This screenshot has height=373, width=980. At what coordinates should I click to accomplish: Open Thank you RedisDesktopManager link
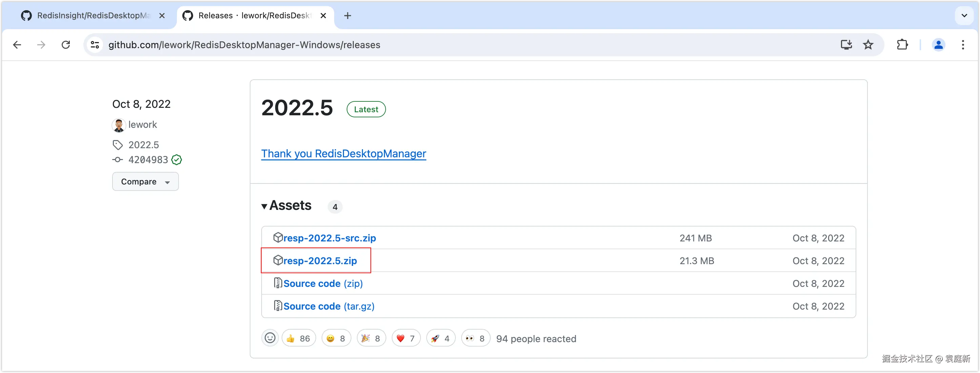click(x=344, y=153)
